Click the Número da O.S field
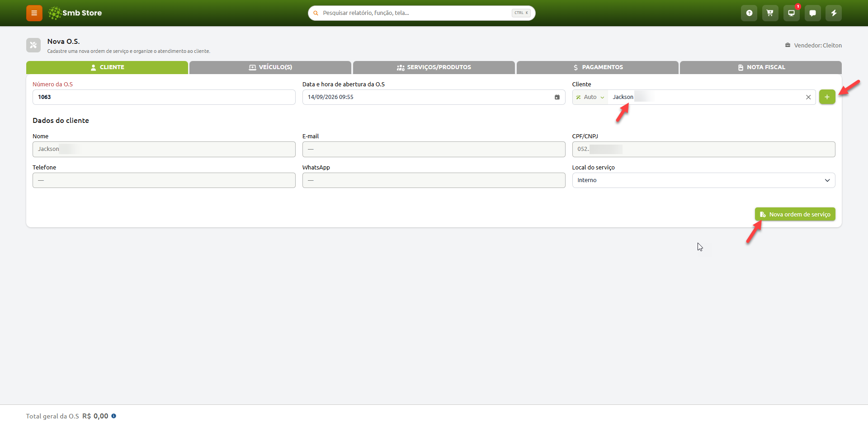 click(164, 97)
